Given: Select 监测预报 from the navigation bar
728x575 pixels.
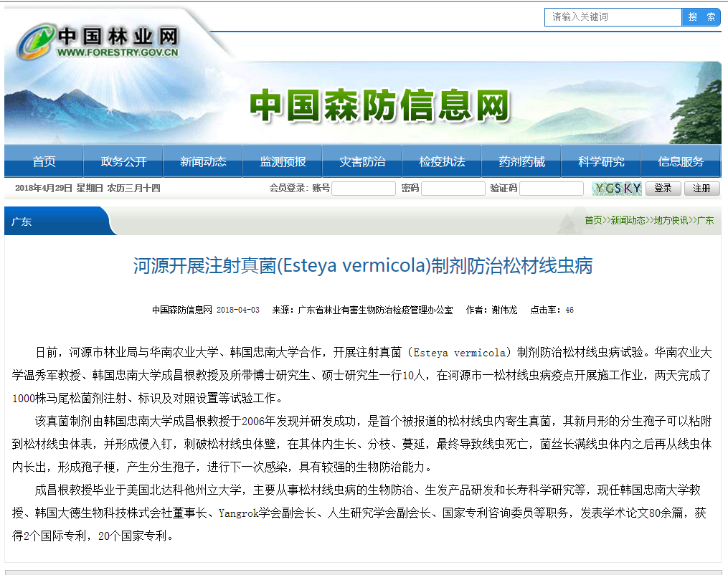Looking at the screenshot, I should 283,162.
